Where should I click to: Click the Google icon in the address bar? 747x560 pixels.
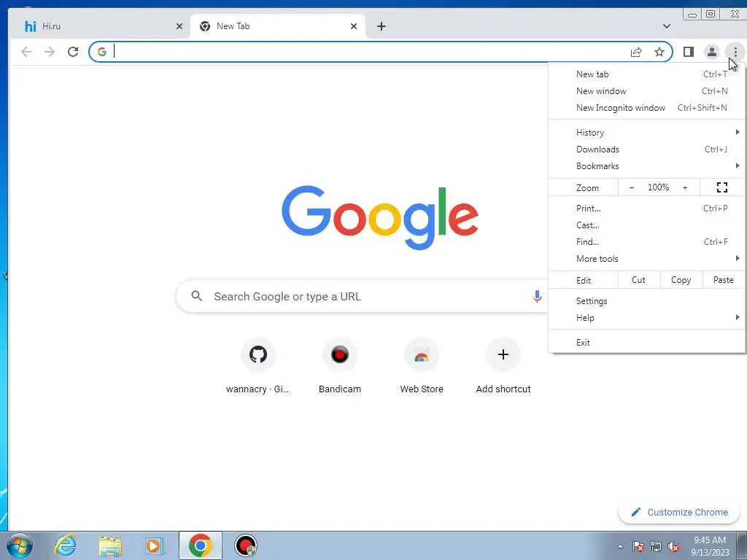click(102, 52)
